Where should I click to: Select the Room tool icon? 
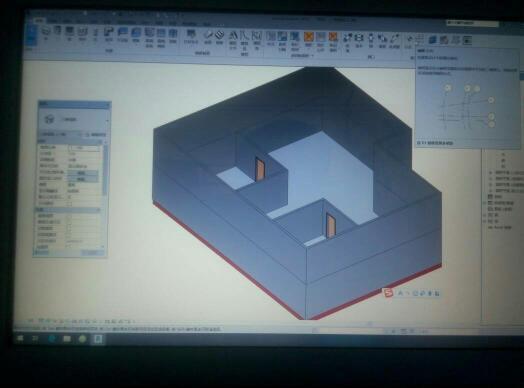pos(271,37)
